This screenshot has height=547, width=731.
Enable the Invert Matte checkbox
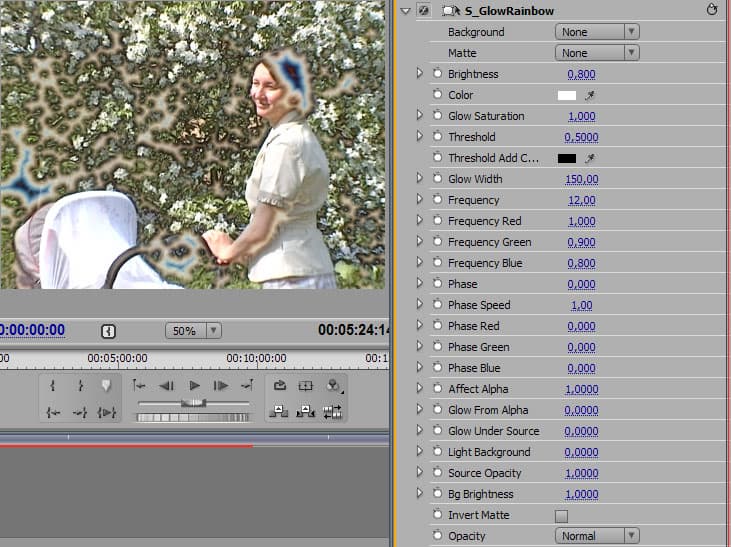(561, 516)
